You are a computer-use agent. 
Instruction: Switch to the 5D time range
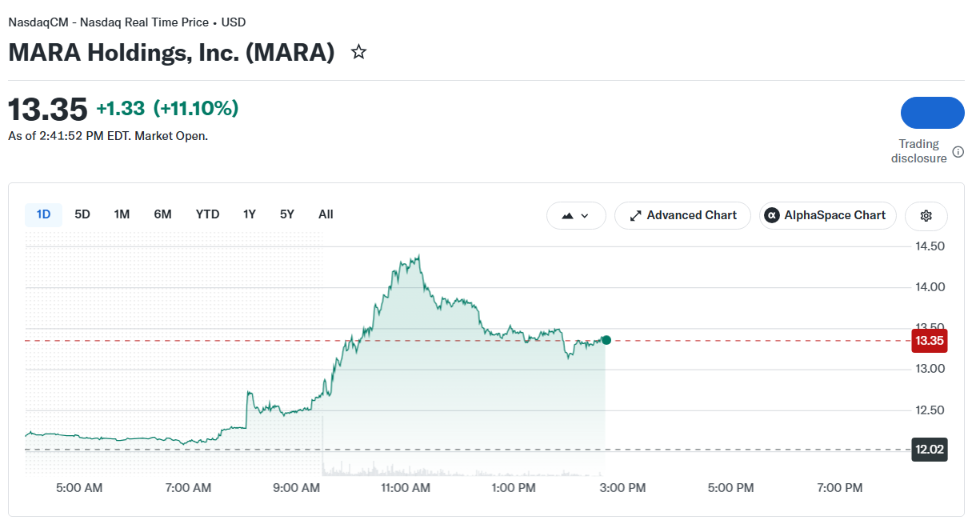click(x=82, y=215)
